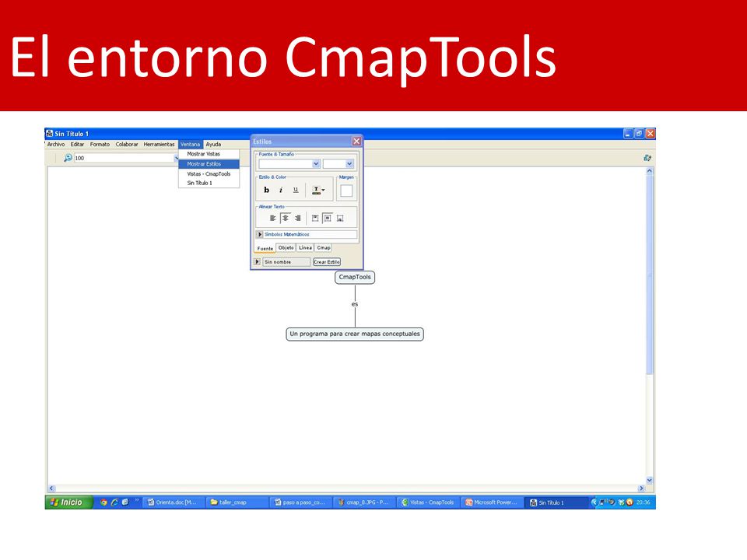Align text to the top
The height and width of the screenshot is (560, 747).
point(315,218)
